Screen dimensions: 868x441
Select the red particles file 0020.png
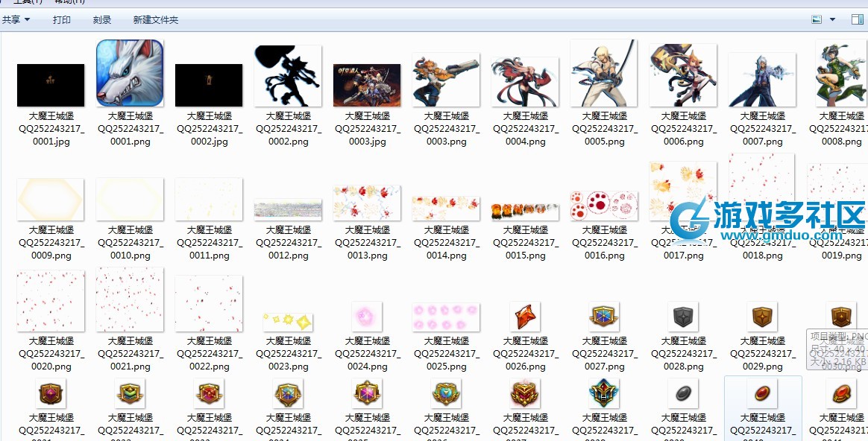(51, 301)
